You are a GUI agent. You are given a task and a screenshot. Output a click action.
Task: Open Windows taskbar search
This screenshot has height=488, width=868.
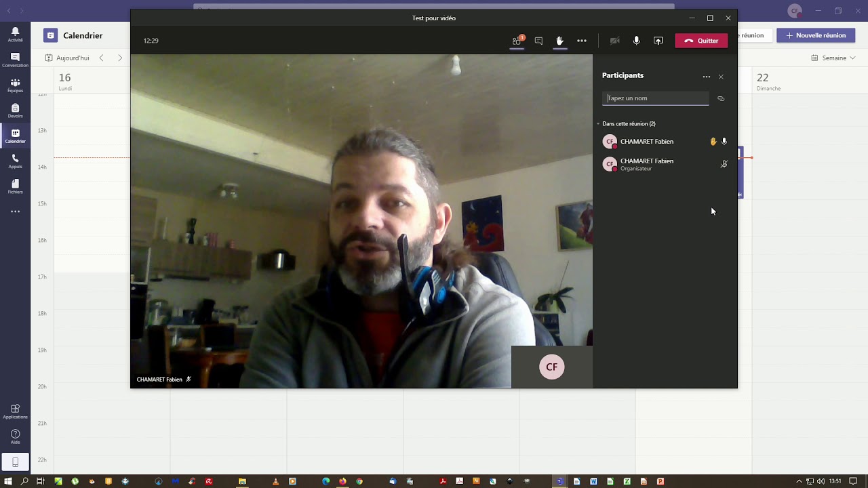(24, 481)
